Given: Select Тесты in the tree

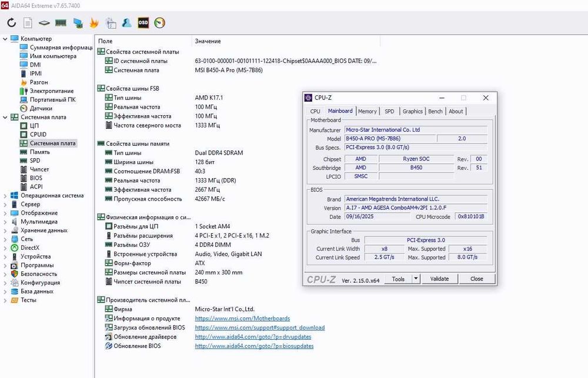Looking at the screenshot, I should tap(28, 300).
